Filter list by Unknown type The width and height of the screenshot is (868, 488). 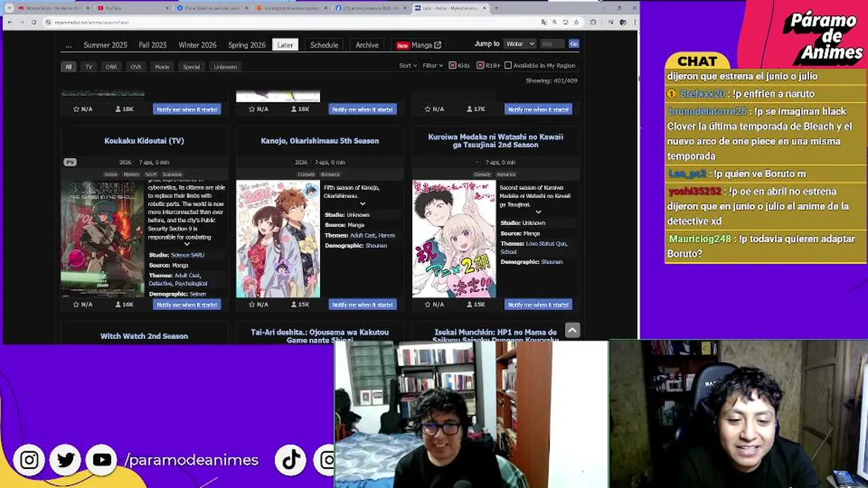click(225, 66)
